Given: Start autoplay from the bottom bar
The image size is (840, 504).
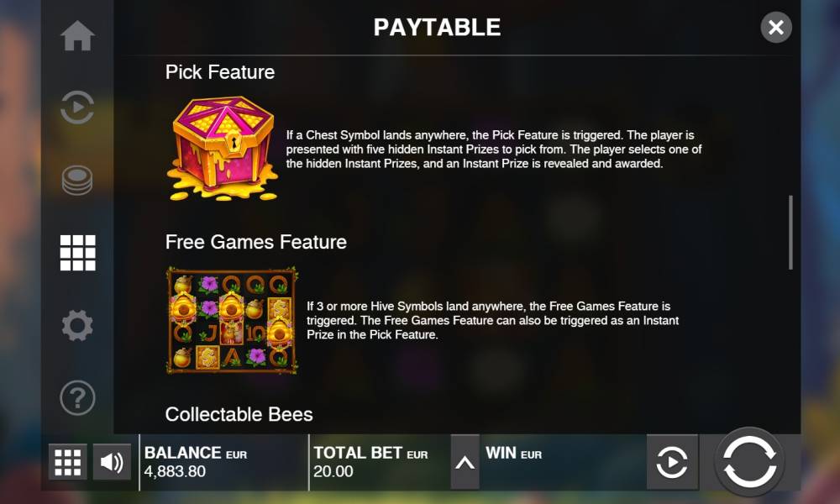Looking at the screenshot, I should pos(672,462).
